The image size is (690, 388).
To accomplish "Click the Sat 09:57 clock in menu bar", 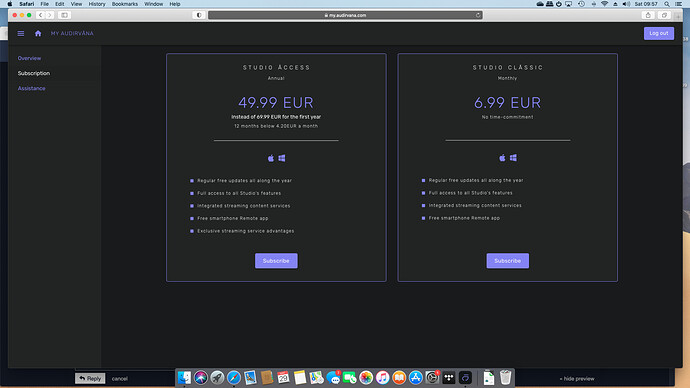I will [x=646, y=4].
